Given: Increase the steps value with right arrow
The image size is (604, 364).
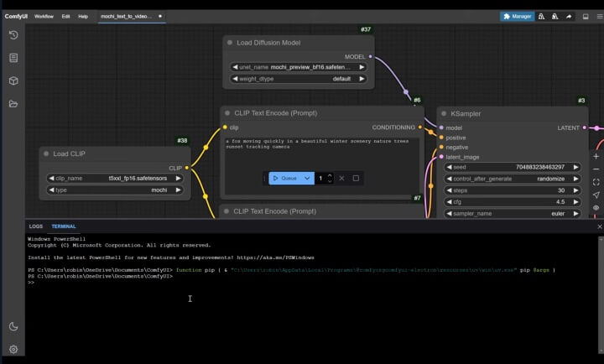Looking at the screenshot, I should point(576,190).
